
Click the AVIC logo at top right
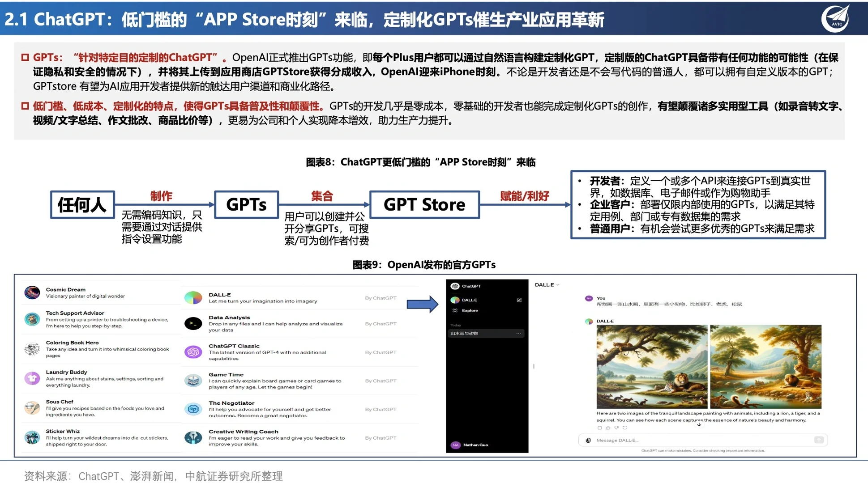point(836,18)
